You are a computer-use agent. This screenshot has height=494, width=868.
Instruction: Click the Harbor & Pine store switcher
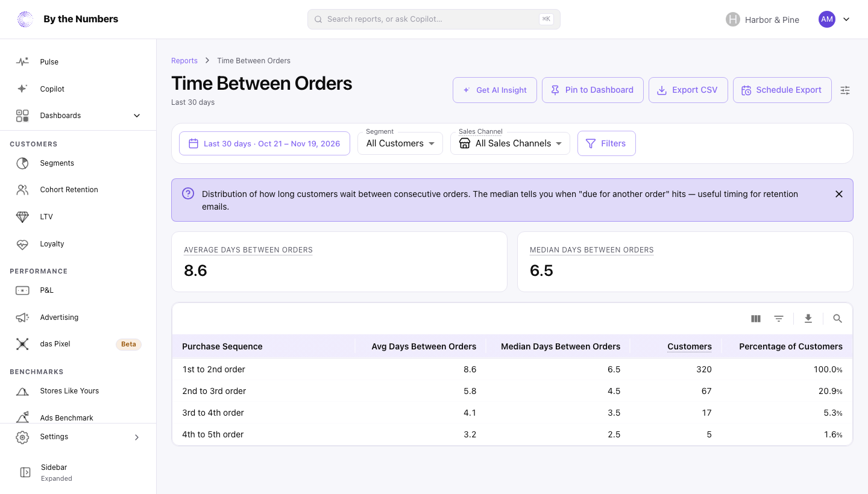(763, 20)
